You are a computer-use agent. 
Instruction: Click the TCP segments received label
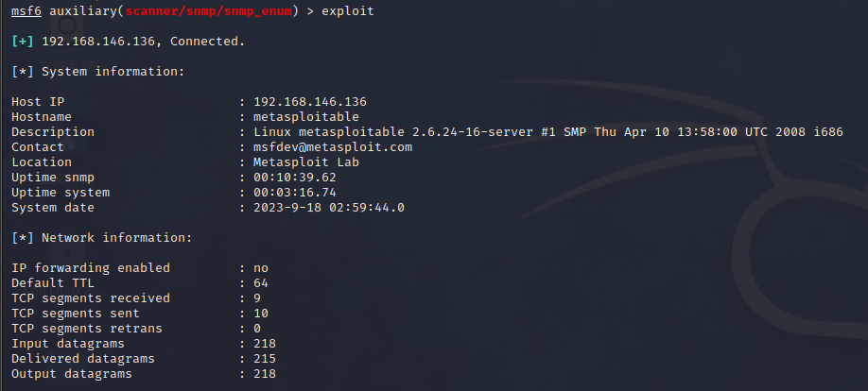click(x=91, y=298)
